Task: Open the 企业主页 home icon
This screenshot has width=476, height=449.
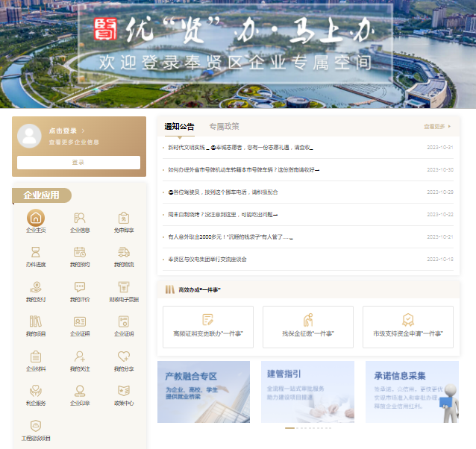Action: click(x=36, y=218)
